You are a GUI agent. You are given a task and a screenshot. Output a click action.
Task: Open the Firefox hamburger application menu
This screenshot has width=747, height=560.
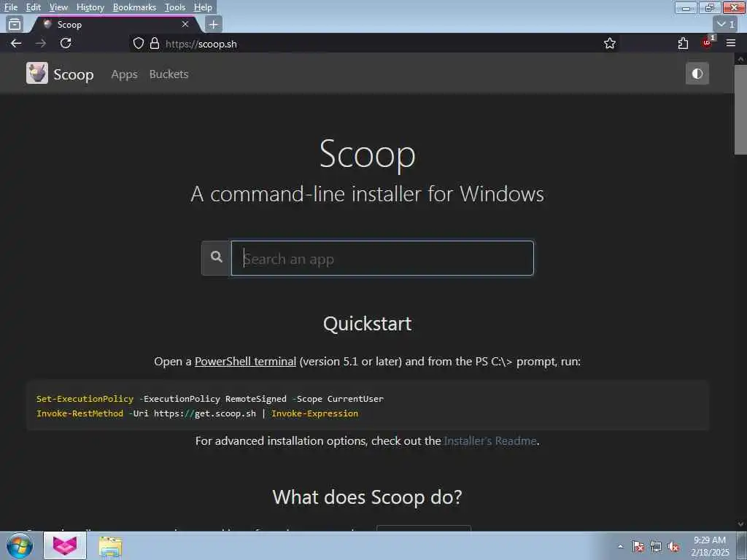point(730,43)
